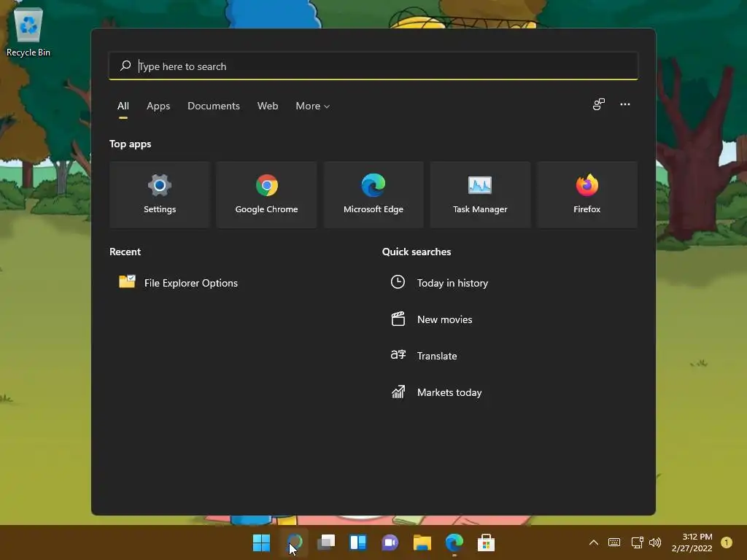Click the File Explorer Options folder icon

click(x=127, y=282)
